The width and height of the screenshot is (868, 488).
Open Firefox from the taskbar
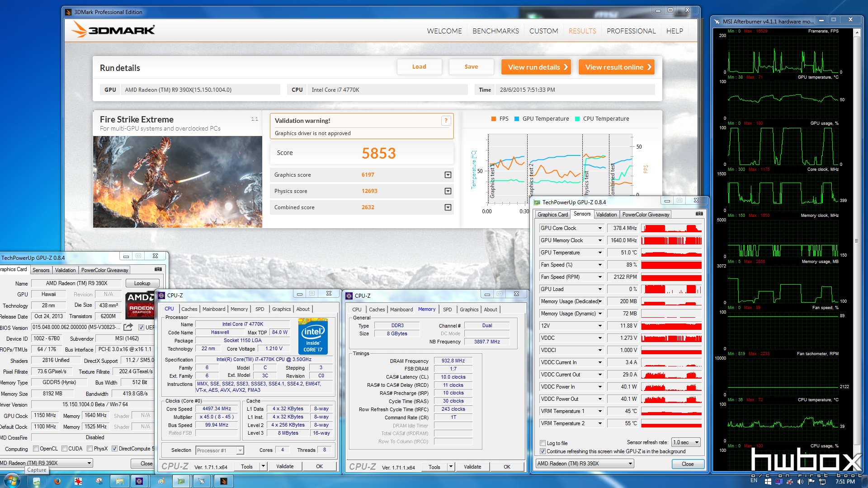(x=57, y=481)
